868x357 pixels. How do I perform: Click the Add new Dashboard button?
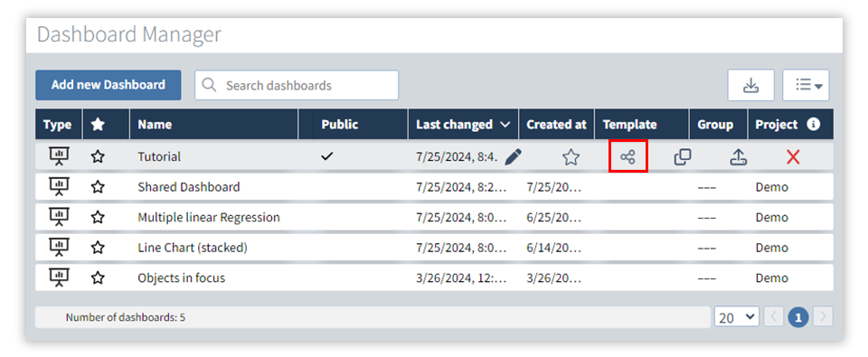108,85
